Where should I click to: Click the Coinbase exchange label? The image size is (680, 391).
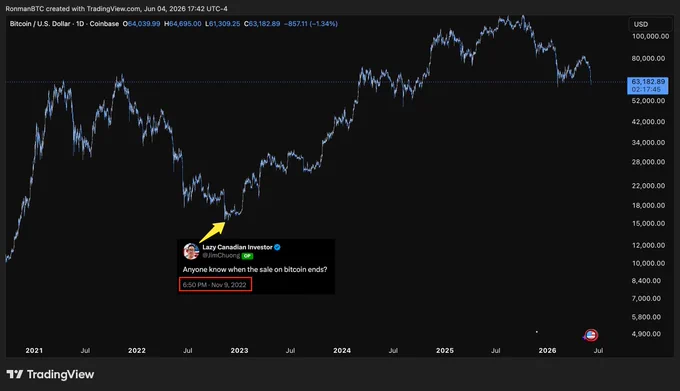tap(104, 24)
